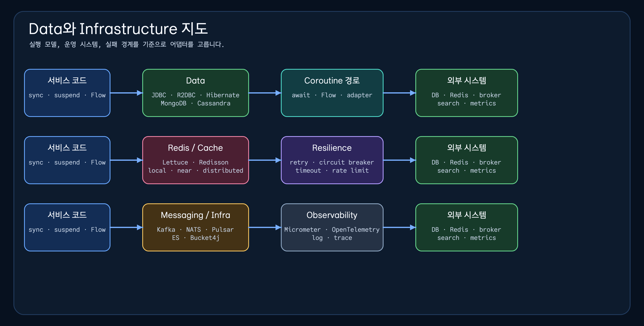
Task: Click the "Messaging / Infra" heading
Action: pos(195,215)
